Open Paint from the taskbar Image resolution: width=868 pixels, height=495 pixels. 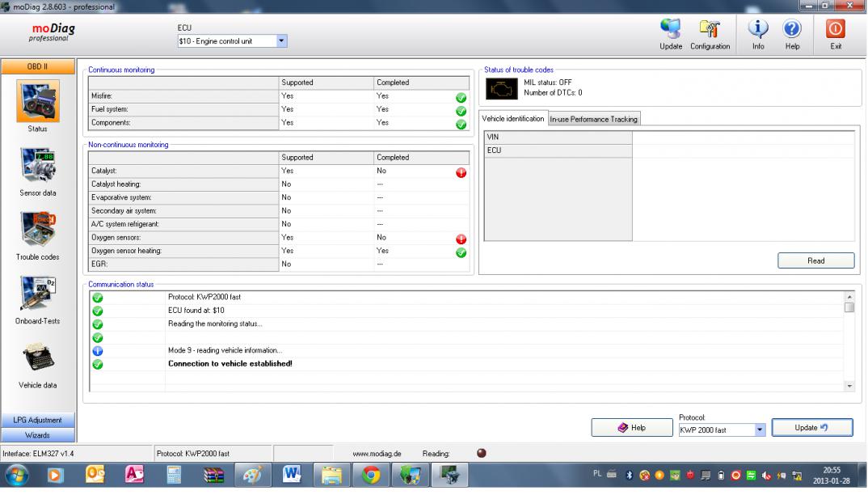(252, 475)
